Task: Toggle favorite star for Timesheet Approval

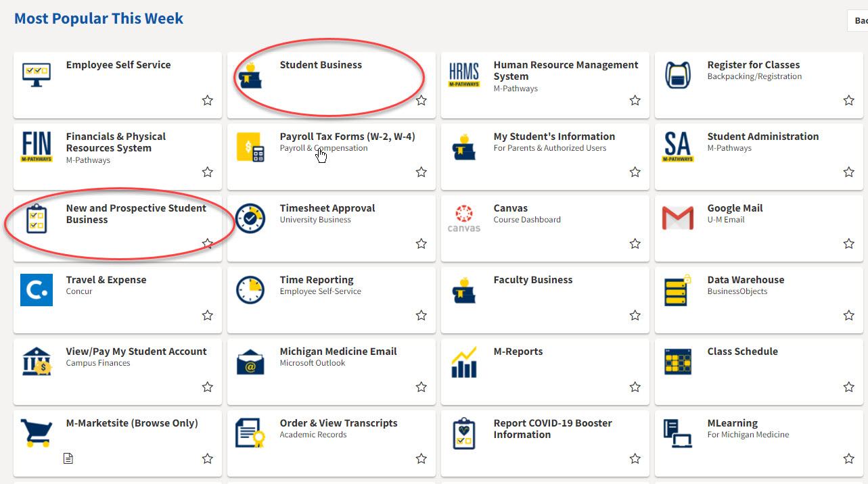Action: tap(421, 244)
